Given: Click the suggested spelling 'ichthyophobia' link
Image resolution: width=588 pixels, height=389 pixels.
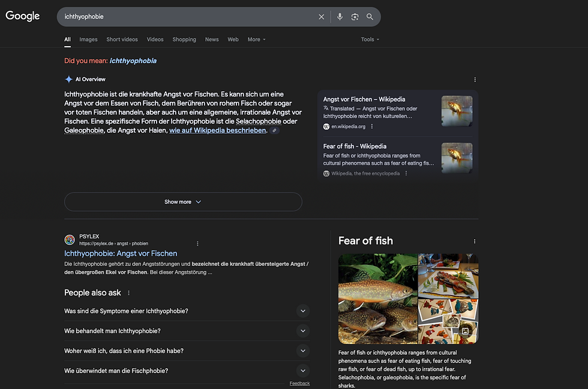Looking at the screenshot, I should tap(133, 61).
